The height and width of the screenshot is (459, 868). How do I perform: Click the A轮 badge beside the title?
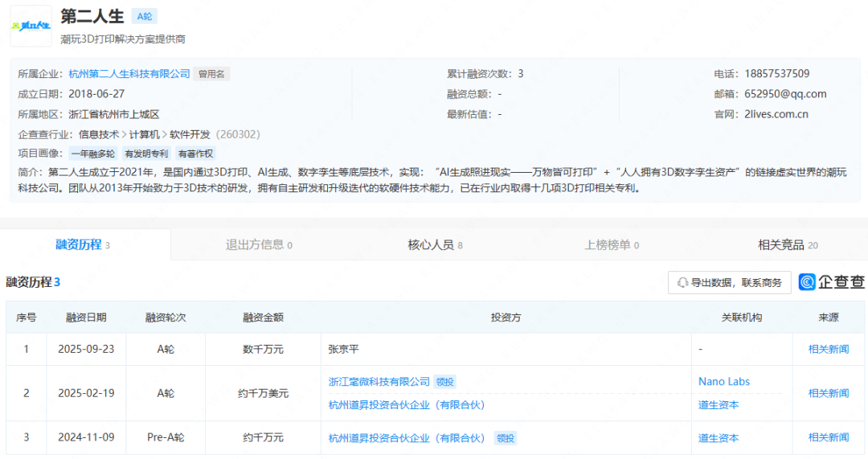click(x=144, y=16)
